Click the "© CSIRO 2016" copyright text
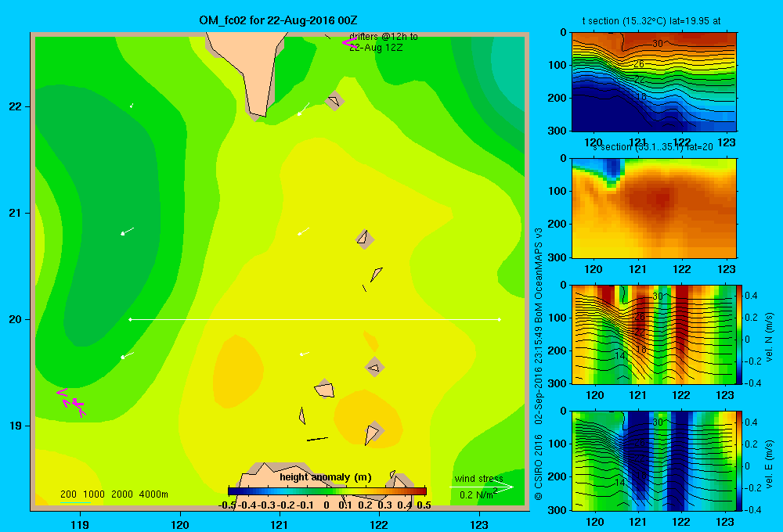 539,468
